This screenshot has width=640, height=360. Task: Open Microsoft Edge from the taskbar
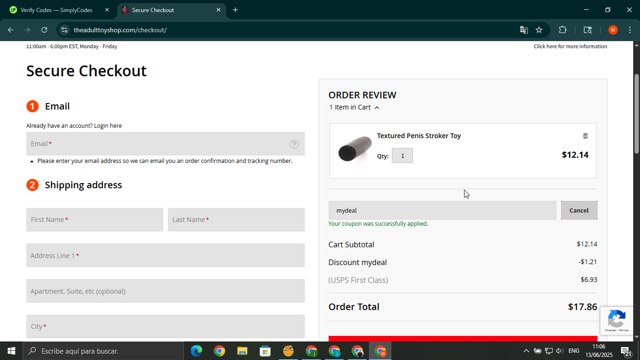197,351
